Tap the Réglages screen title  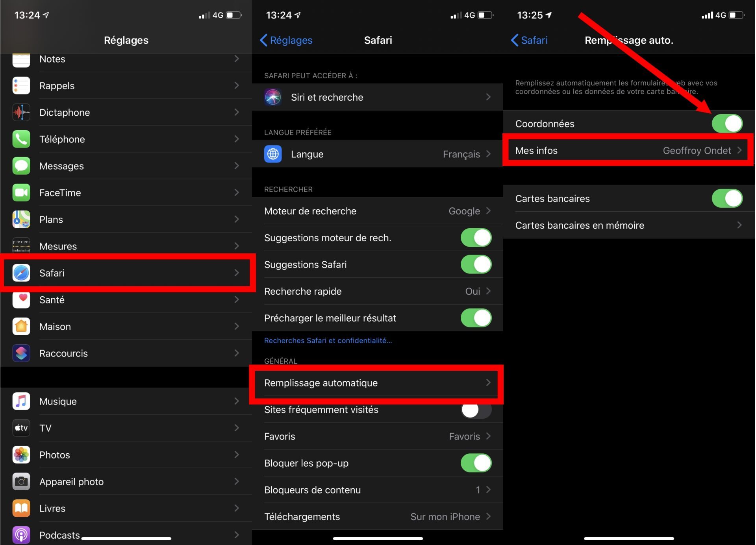click(x=126, y=40)
